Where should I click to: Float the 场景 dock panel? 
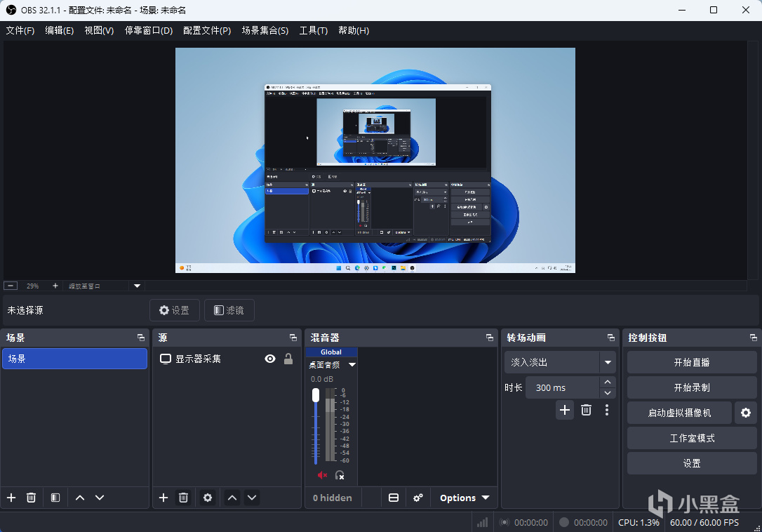point(141,338)
